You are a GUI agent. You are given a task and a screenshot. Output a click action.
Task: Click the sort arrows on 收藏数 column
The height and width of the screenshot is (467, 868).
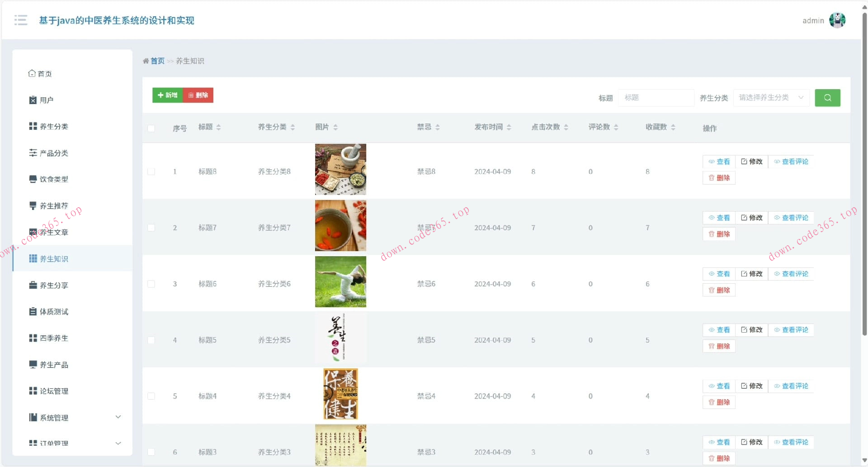pos(673,128)
